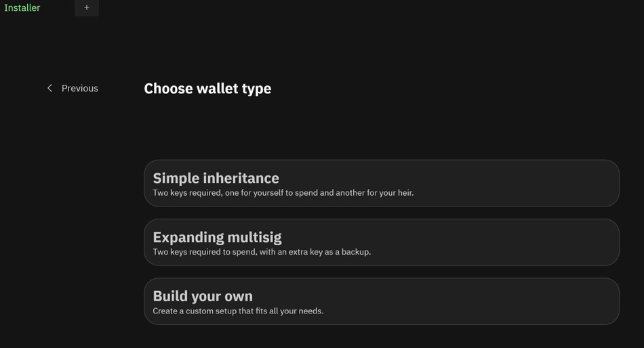Open a new installer tab
This screenshot has width=644, height=348.
pos(87,7)
